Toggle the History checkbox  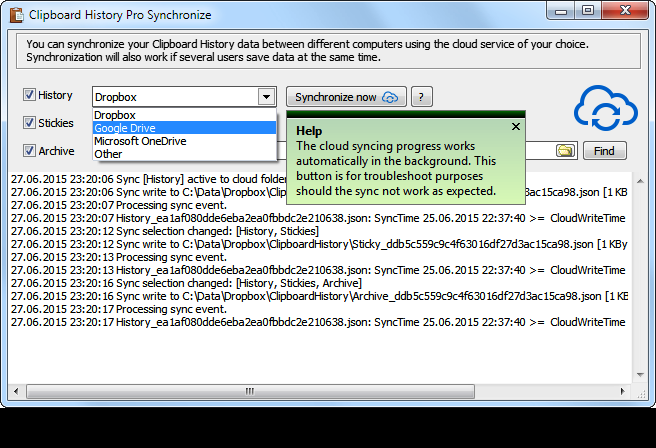[29, 95]
